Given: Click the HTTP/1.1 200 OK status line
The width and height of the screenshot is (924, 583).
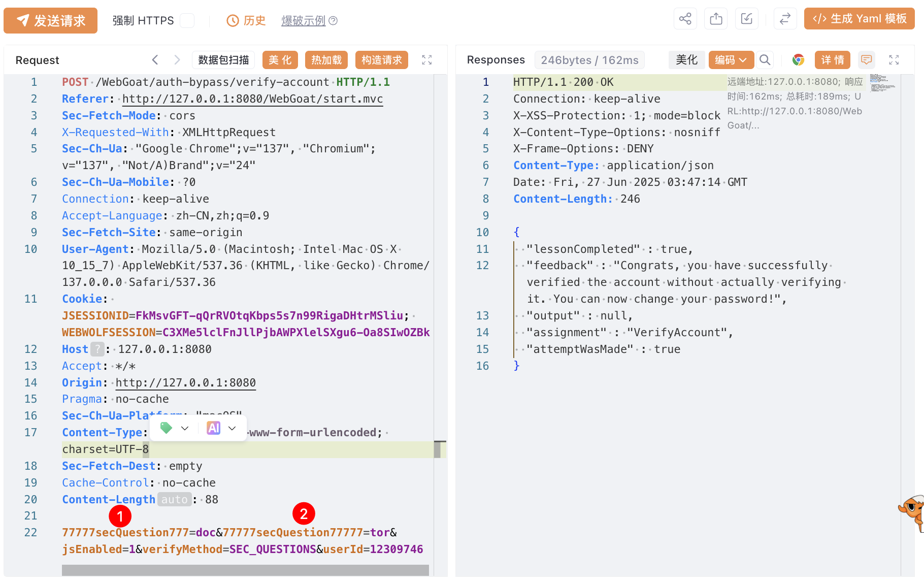Looking at the screenshot, I should pos(563,82).
